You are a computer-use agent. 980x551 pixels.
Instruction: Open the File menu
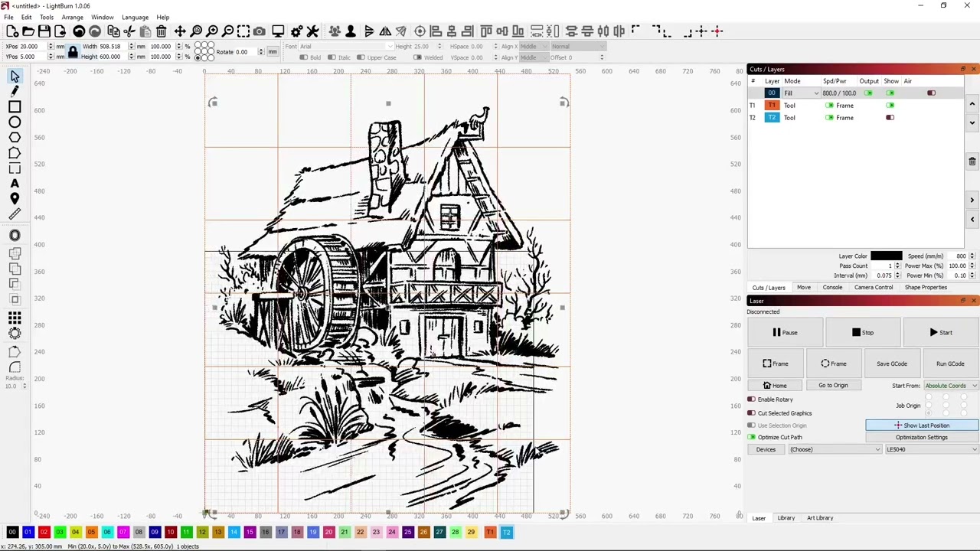(x=8, y=17)
